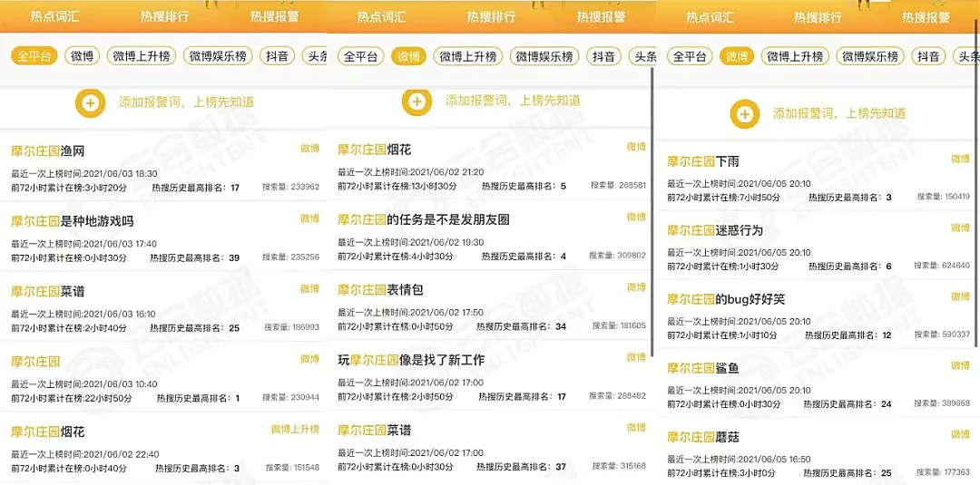Select 微博上升榜 chip in the middle screenshot
Screen dimensions: 980x485
pos(468,57)
